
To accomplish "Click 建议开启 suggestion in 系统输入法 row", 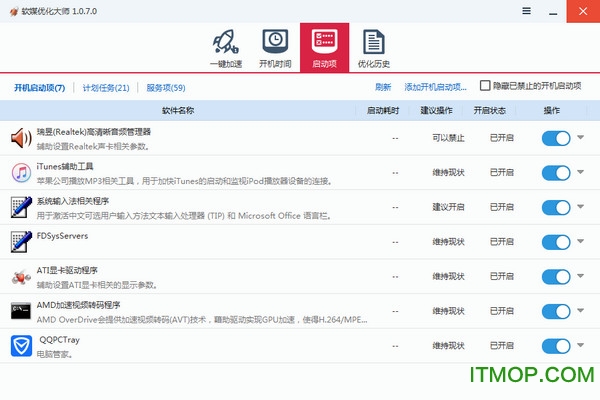I will point(448,207).
